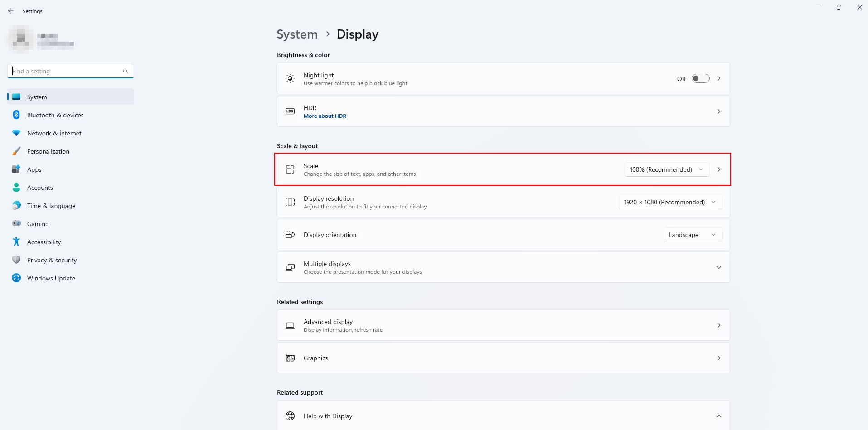The image size is (868, 430).
Task: Toggle the Night light switch
Action: click(x=700, y=79)
